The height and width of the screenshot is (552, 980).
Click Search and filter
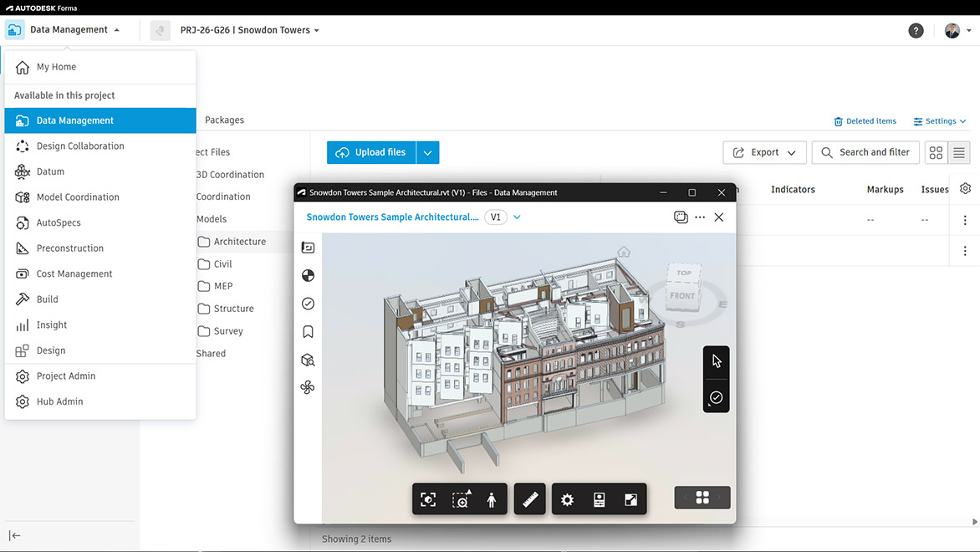(865, 152)
